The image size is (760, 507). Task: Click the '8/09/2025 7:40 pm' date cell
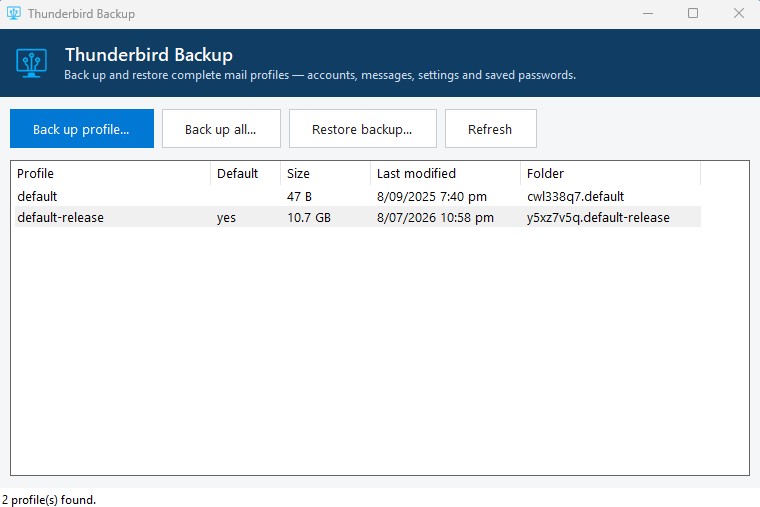coord(431,197)
